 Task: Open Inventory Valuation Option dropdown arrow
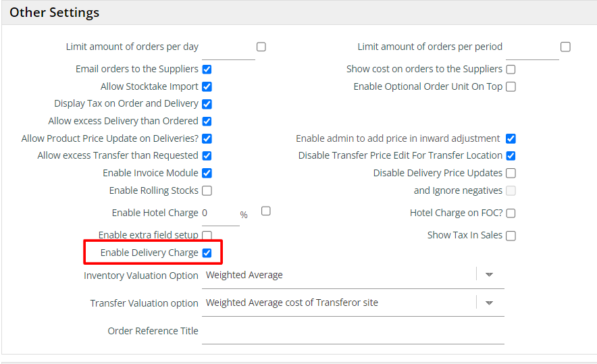(x=490, y=275)
